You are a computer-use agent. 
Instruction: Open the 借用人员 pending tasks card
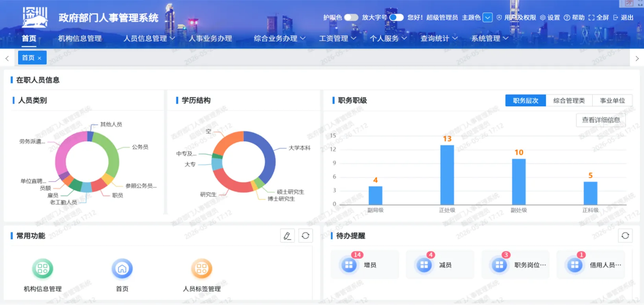click(591, 265)
